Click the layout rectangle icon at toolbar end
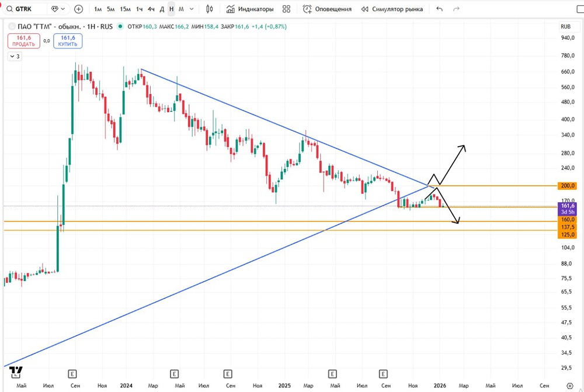Image resolution: width=584 pixels, height=392 pixels. [580, 9]
